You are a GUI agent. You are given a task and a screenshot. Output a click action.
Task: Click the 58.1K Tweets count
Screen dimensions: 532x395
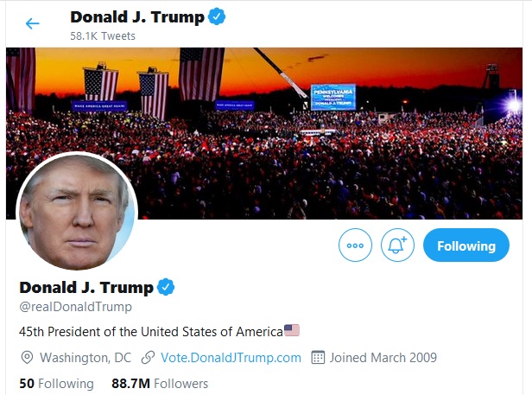[x=102, y=36]
